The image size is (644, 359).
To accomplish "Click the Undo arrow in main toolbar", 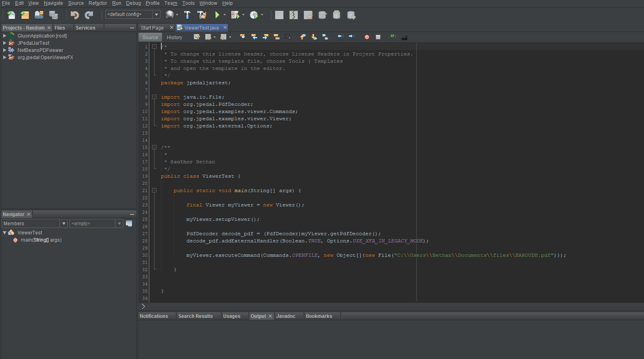I will [75, 15].
